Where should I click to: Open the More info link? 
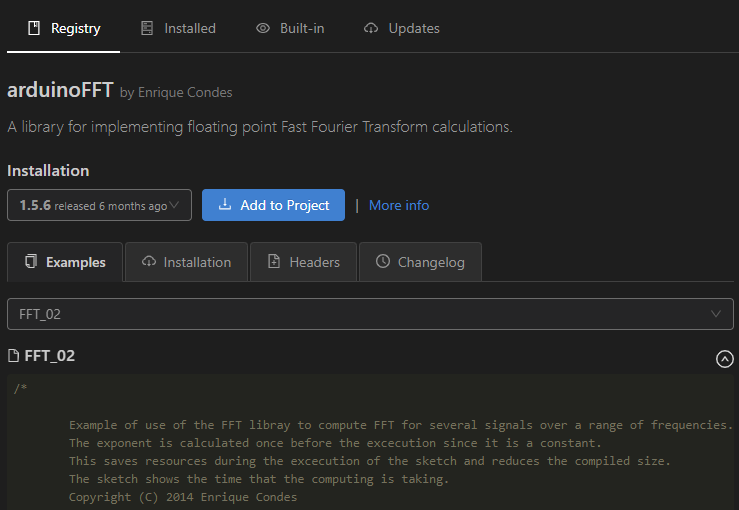coord(399,205)
